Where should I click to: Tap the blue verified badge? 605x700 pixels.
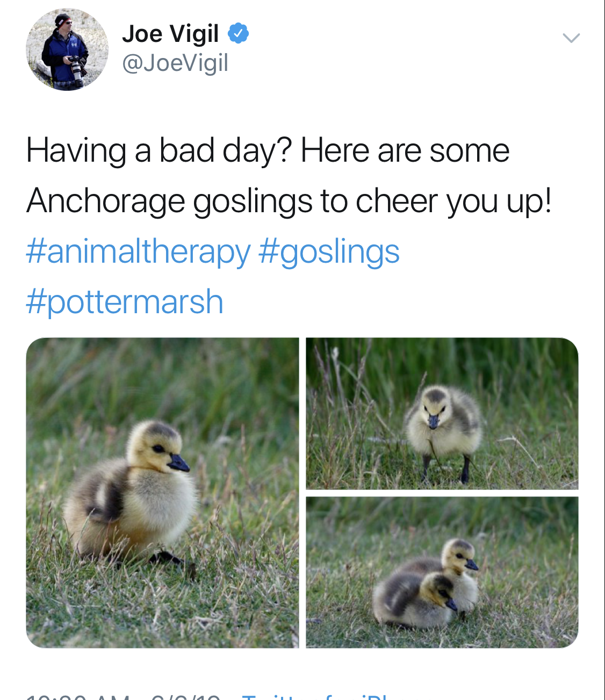click(238, 33)
